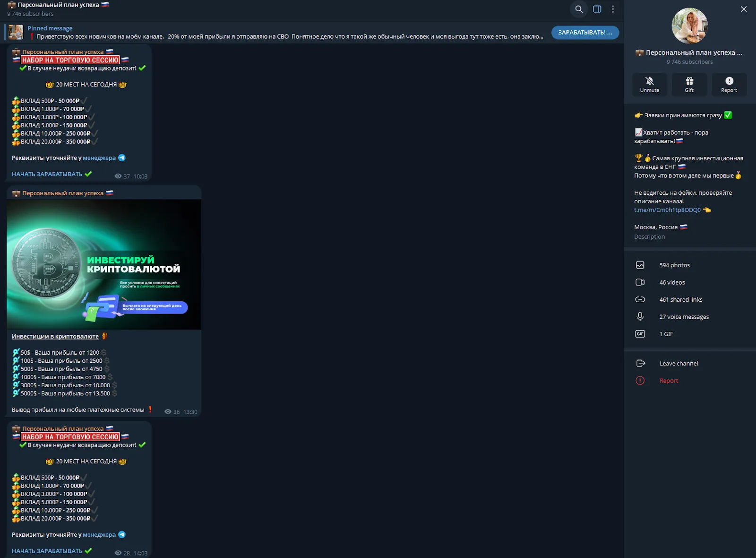Click the photos icon in the media list
This screenshot has width=756, height=558.
[x=640, y=265]
